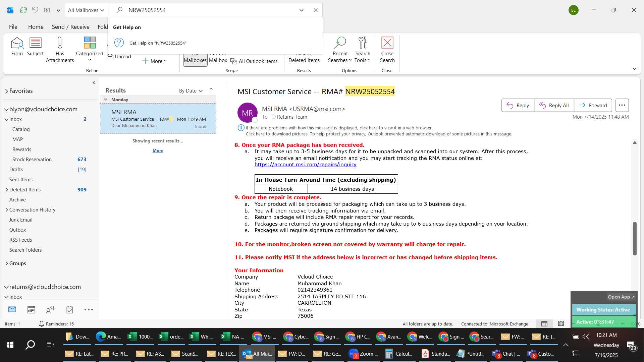Switch to Normal view in status bar
This screenshot has height=362, width=644.
pos(544,324)
